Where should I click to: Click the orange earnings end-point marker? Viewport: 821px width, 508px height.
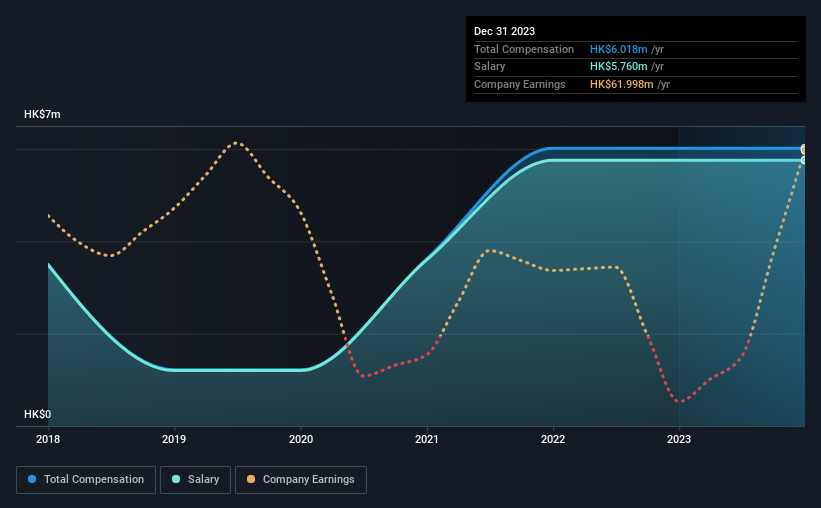[803, 150]
